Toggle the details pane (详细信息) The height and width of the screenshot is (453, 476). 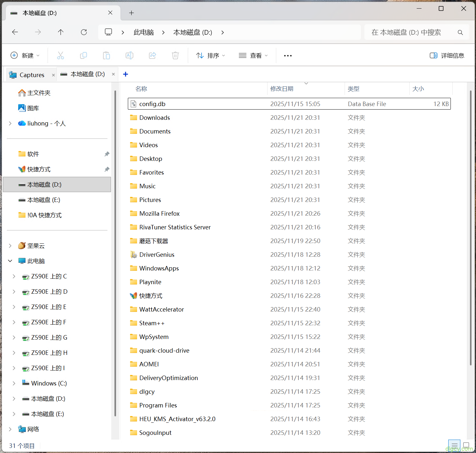tap(447, 55)
